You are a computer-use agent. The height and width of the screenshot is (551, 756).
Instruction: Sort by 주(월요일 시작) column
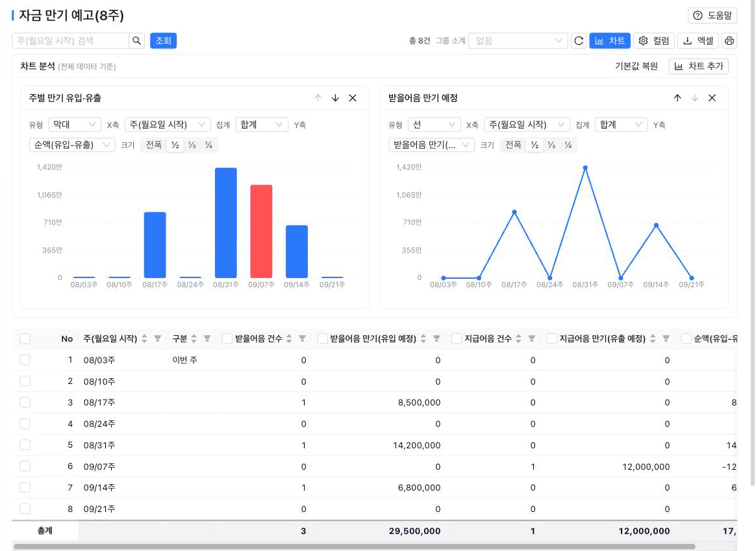tap(144, 339)
